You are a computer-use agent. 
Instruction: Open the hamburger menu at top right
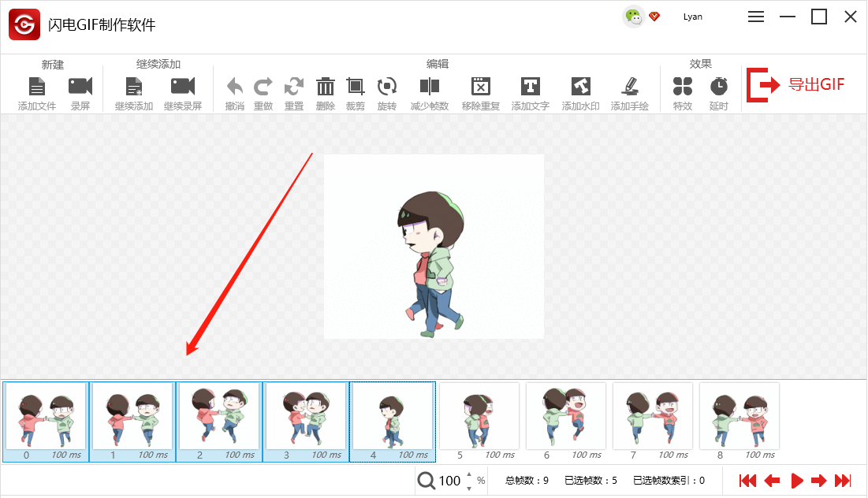click(755, 17)
